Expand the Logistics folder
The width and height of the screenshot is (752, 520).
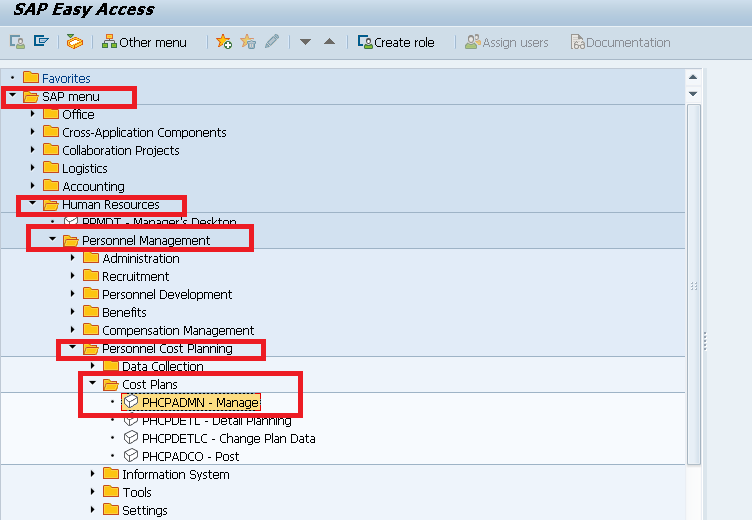[33, 168]
